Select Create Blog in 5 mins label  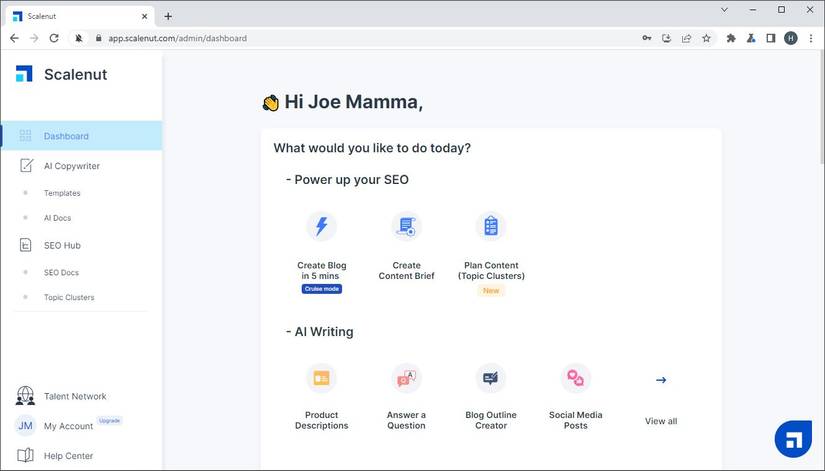tap(321, 270)
